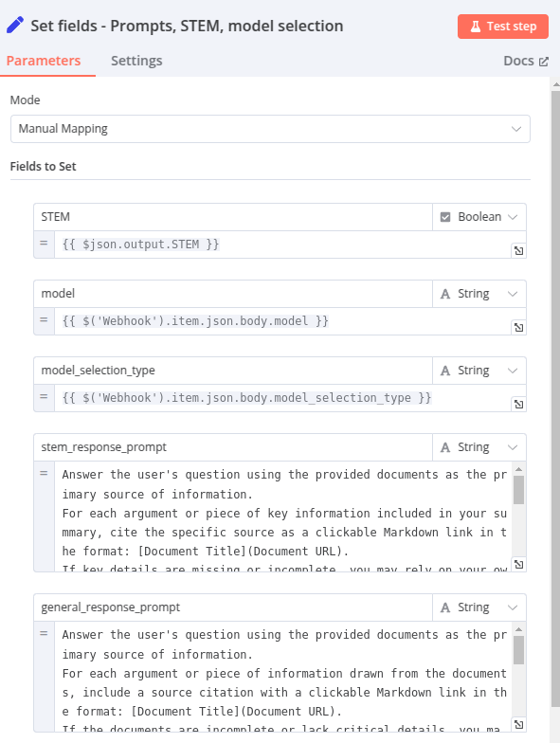Click inside stem_response_prompt text area

(x=283, y=516)
